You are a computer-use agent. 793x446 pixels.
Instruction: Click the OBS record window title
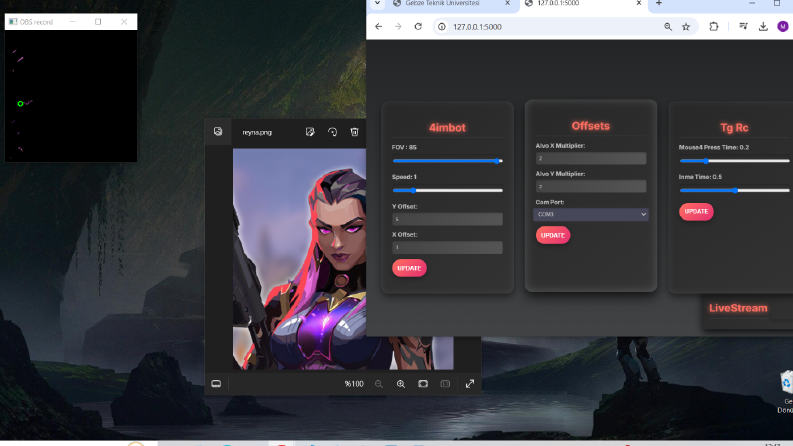pyautogui.click(x=36, y=22)
